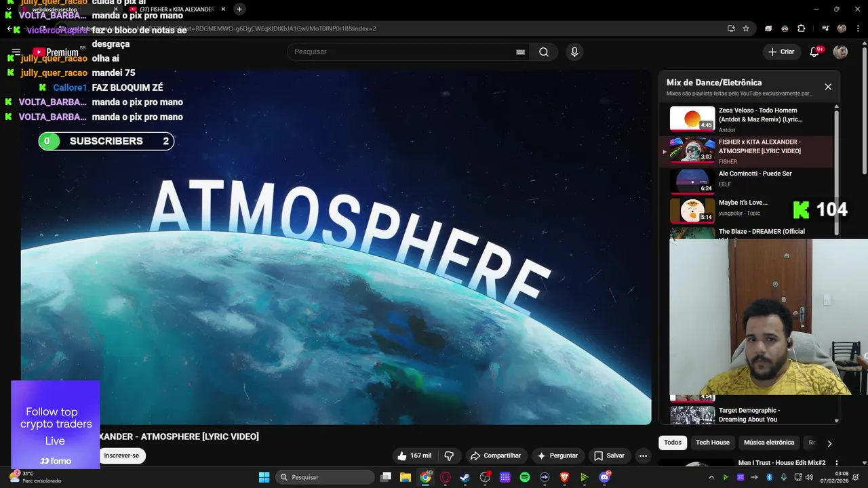Open Brave browser from the taskbar
Viewport: 868px width, 488px height.
coord(565,477)
